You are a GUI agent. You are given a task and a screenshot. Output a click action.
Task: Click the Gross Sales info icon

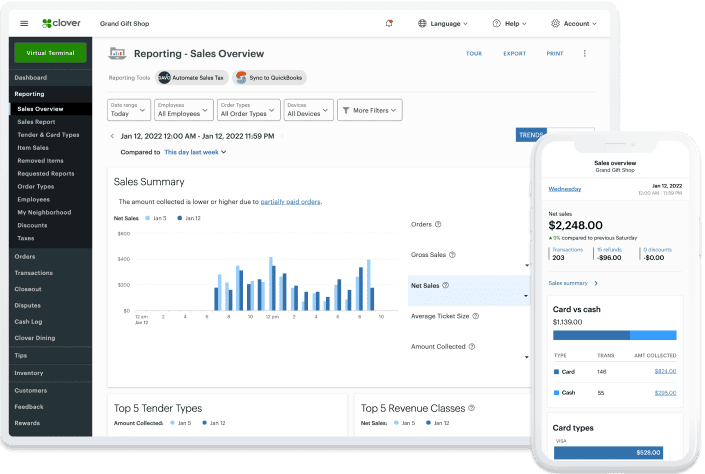(x=452, y=255)
